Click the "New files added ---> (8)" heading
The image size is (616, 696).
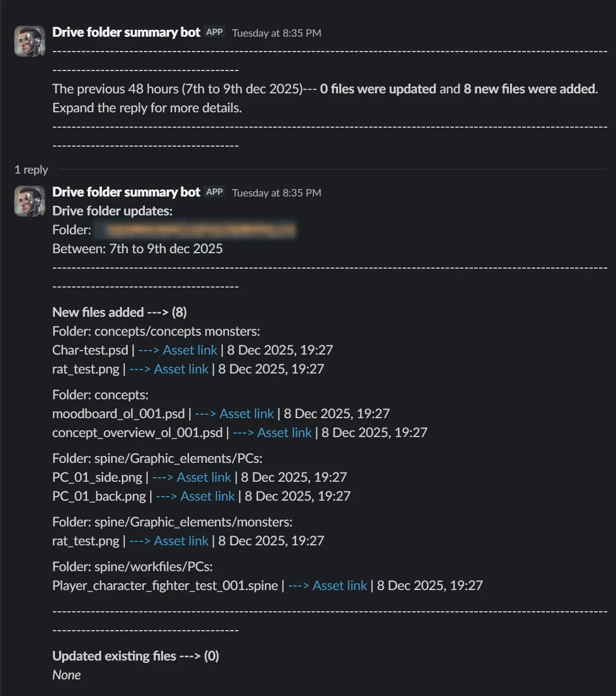coord(119,312)
